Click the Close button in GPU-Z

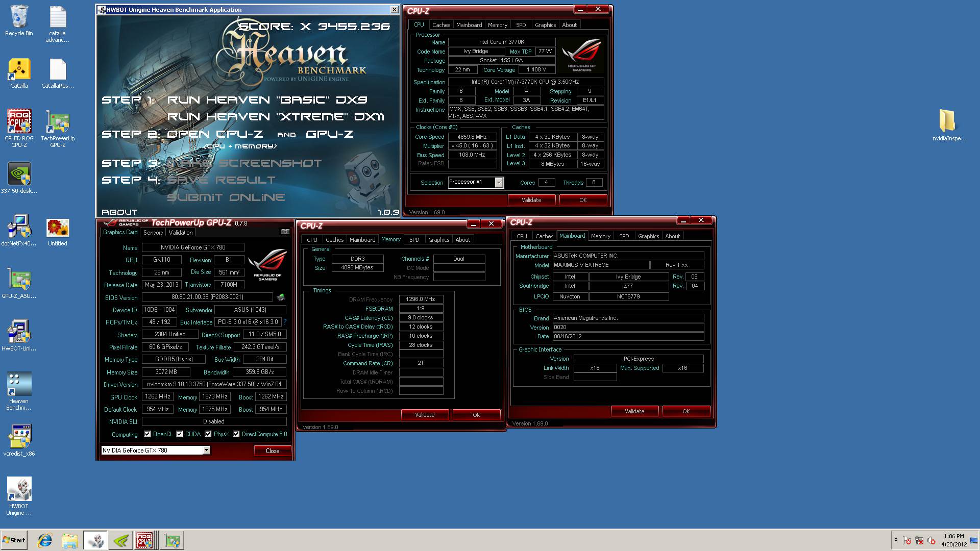(x=273, y=451)
